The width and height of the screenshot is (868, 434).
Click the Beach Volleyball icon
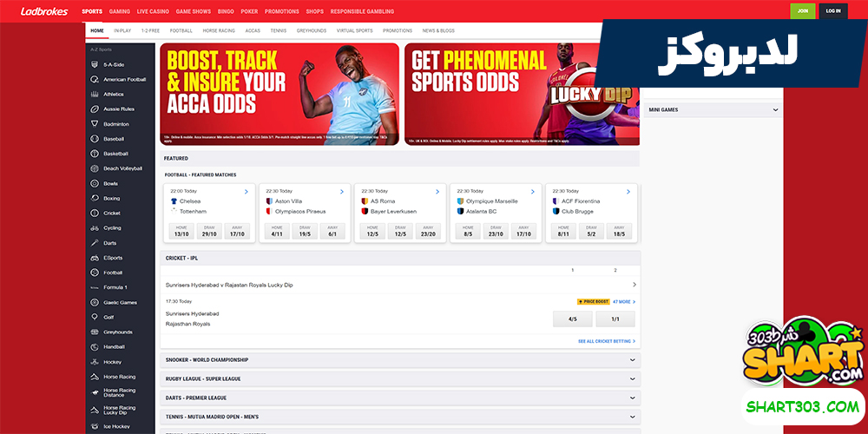pyautogui.click(x=95, y=168)
